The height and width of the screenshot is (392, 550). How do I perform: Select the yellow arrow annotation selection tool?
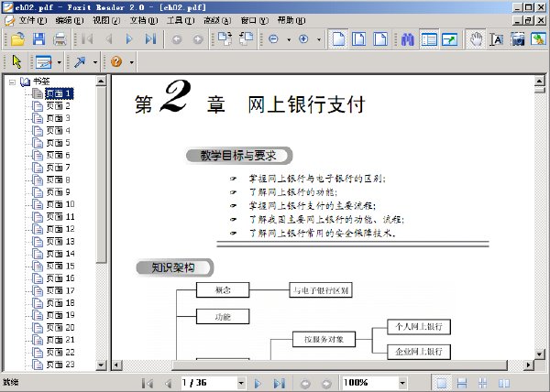(x=16, y=62)
